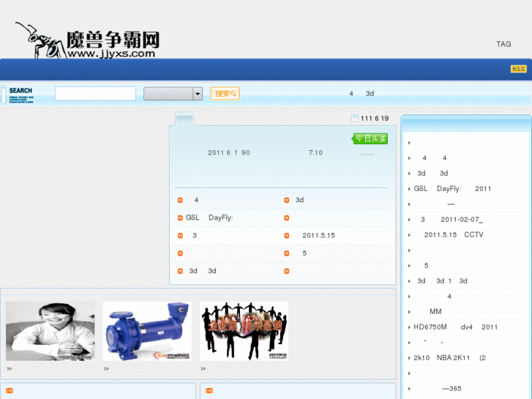Click '»' link under the silhouette image
This screenshot has width=532, height=399.
coord(203,369)
